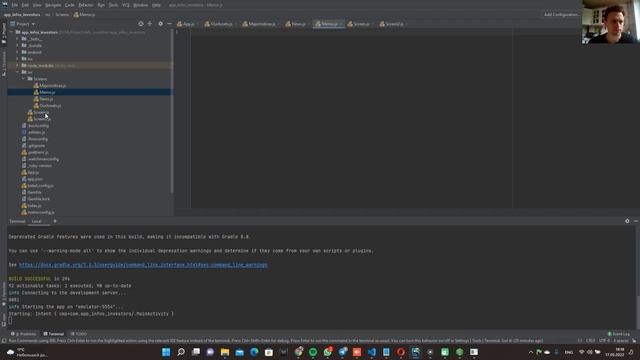Click the expand-all icon in Project panel header
640x360 pixels.
point(150,24)
